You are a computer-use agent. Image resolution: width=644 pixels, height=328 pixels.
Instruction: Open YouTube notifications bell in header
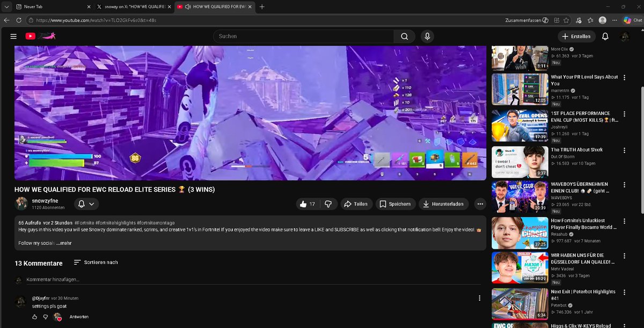point(605,37)
